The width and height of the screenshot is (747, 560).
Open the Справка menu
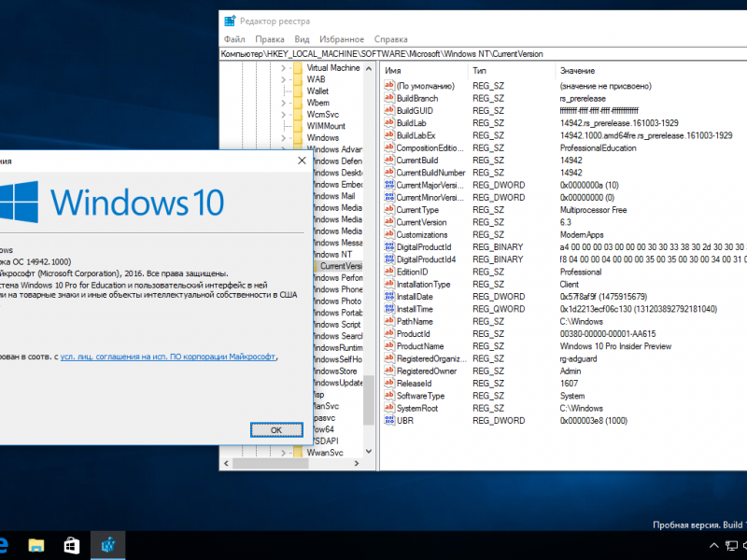tap(390, 39)
